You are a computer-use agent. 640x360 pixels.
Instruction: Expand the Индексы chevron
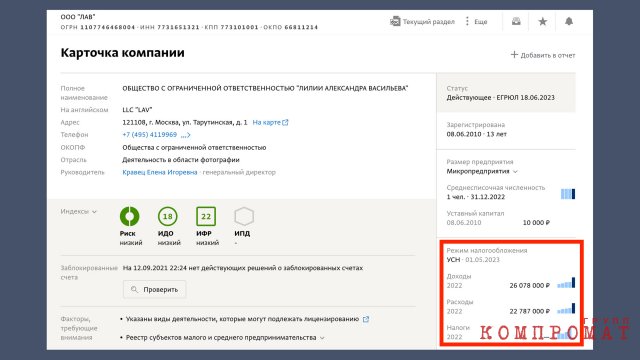pyautogui.click(x=95, y=212)
